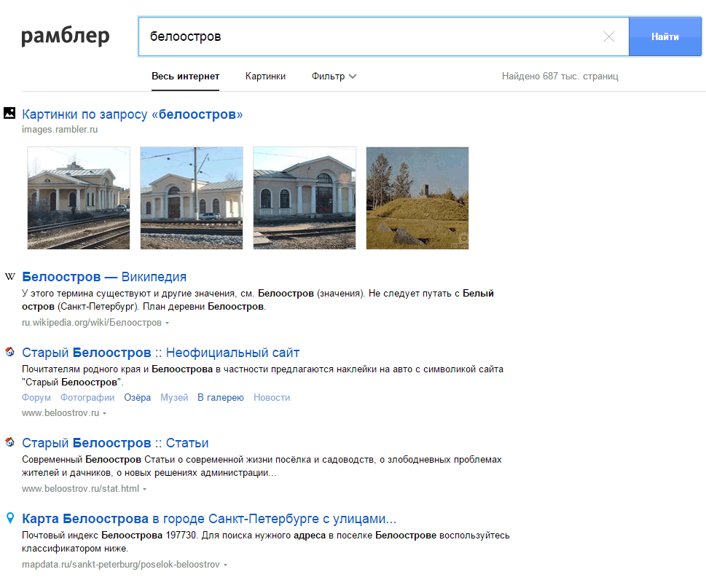706x588 pixels.
Task: Click the Wikipedia favicon next to Белоостров result
Action: [x=9, y=277]
